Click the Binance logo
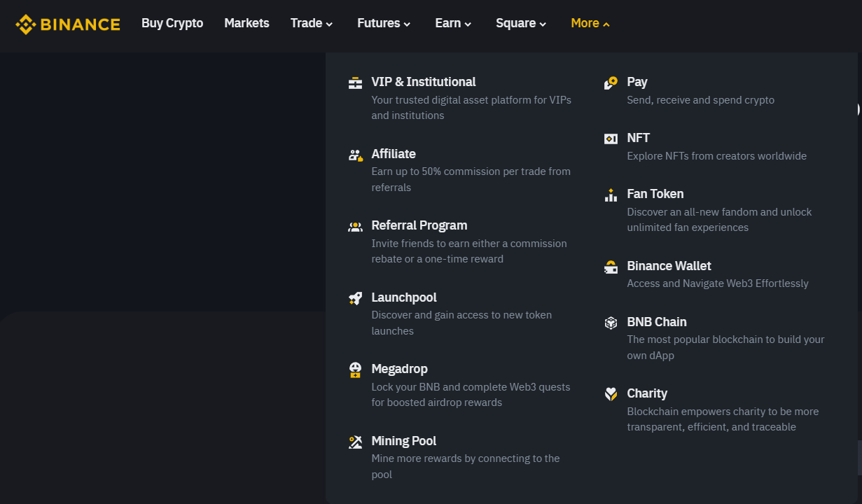This screenshot has height=504, width=862. tap(68, 24)
